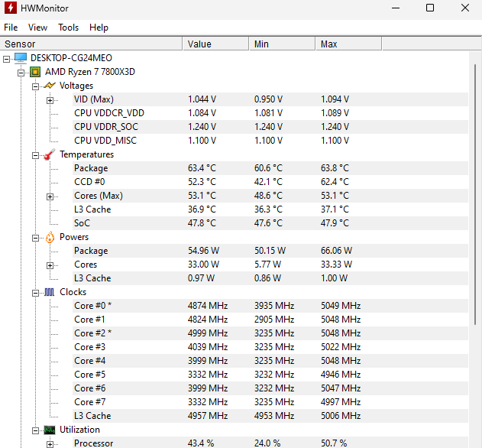Select the Core #5 clock row
Image resolution: width=482 pixels, height=448 pixels.
(x=270, y=375)
